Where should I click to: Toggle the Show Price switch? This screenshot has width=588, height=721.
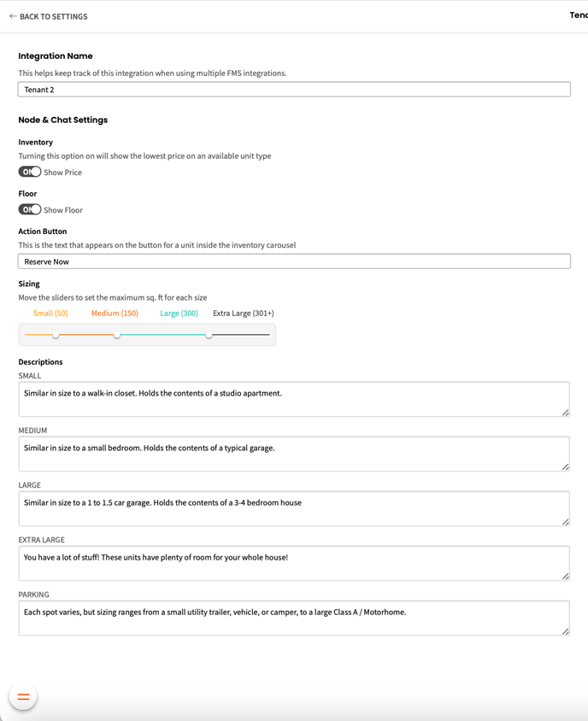tap(30, 172)
